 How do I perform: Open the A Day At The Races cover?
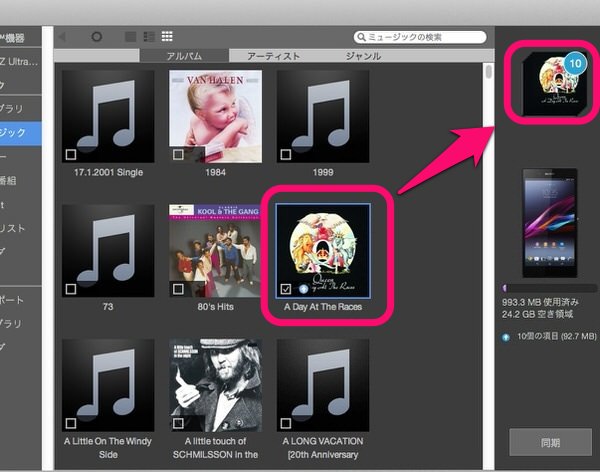[323, 251]
